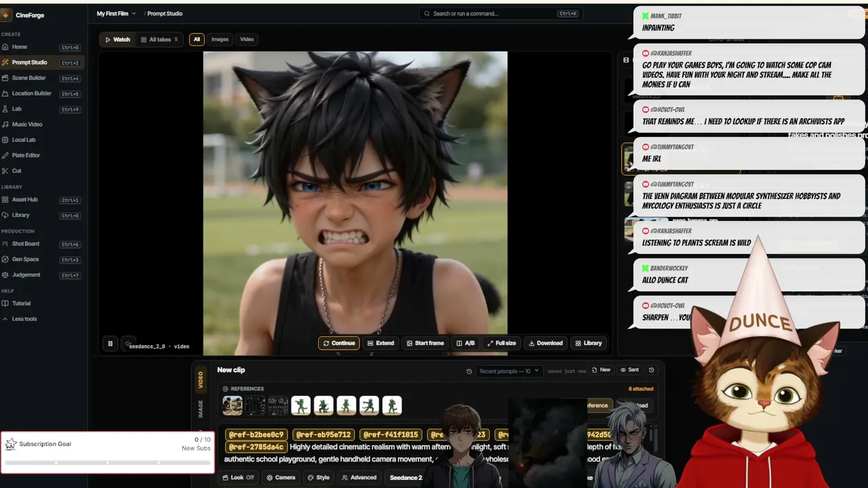
Task: Switch to vertical VIDEO tab
Action: [201, 380]
